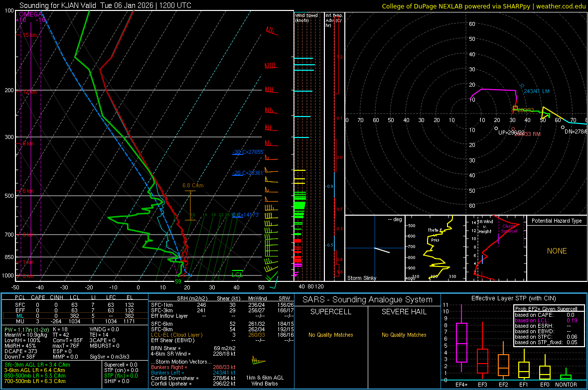Click the green LCL marker on the skew-T

click(237, 273)
